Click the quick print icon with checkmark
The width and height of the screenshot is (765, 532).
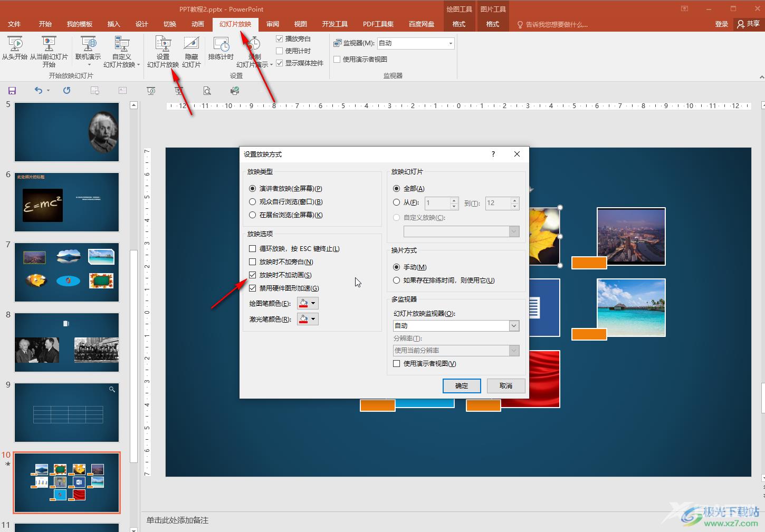click(x=235, y=91)
